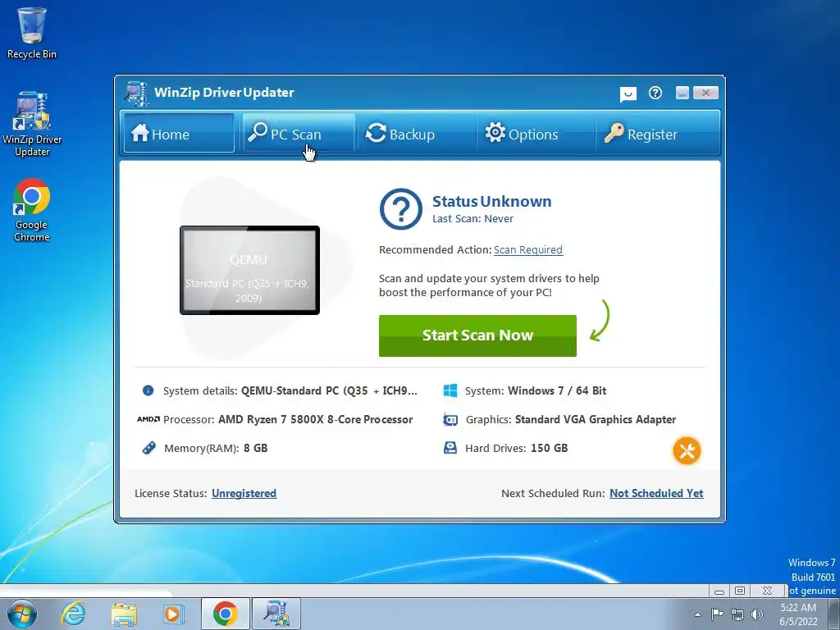
Task: Open Windows Media Player from taskbar
Action: click(x=173, y=614)
